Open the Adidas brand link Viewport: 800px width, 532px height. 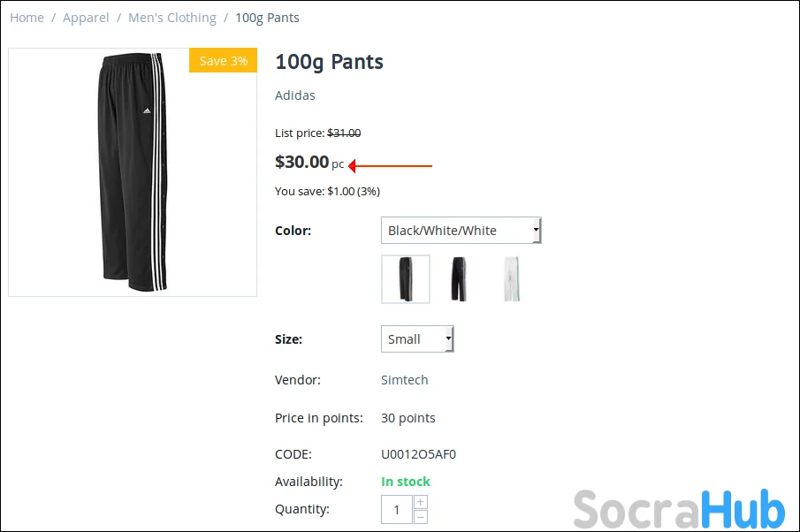coord(295,95)
